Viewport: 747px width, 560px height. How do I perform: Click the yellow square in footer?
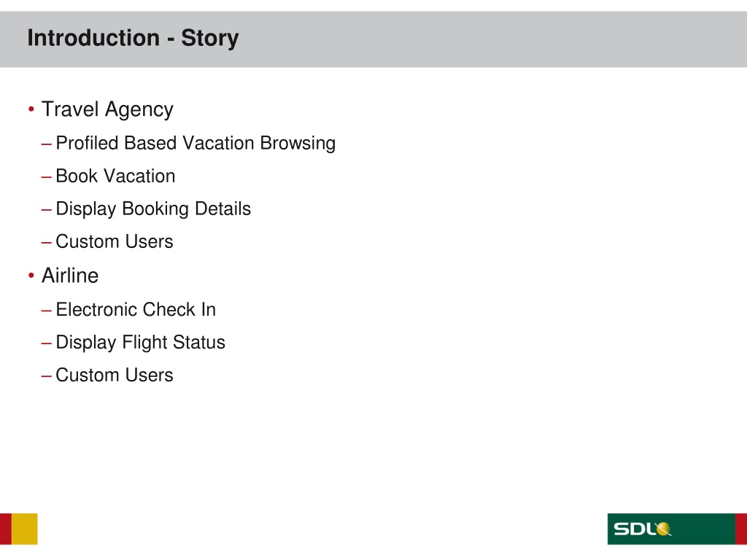tap(24, 529)
